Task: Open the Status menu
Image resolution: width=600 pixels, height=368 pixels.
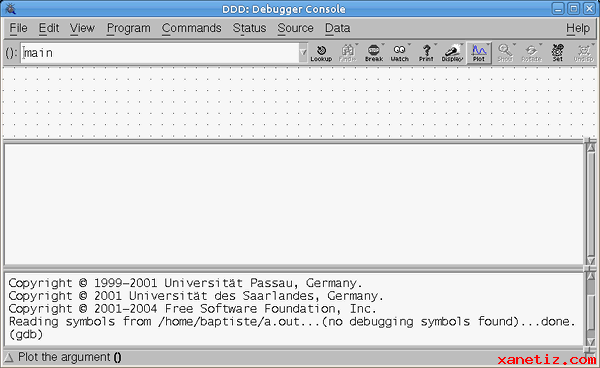Action: [x=249, y=28]
